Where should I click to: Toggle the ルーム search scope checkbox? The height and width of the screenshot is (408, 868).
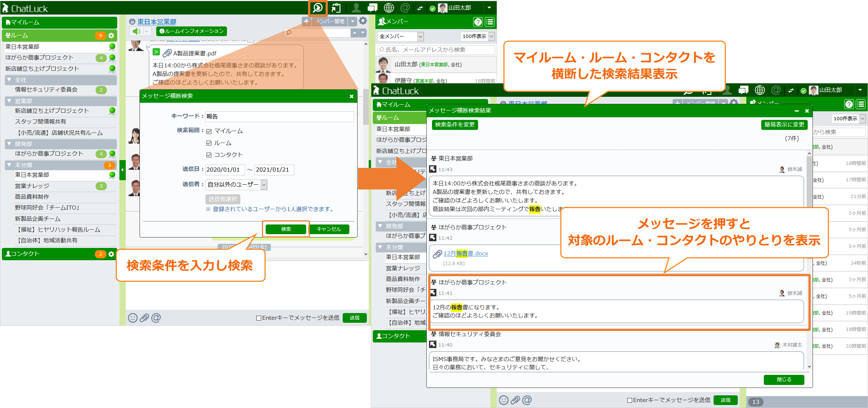pyautogui.click(x=209, y=143)
